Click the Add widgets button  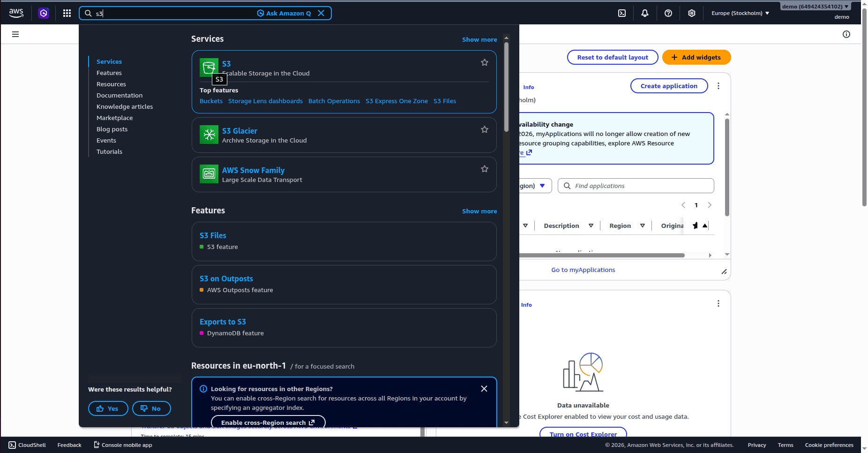pos(696,57)
